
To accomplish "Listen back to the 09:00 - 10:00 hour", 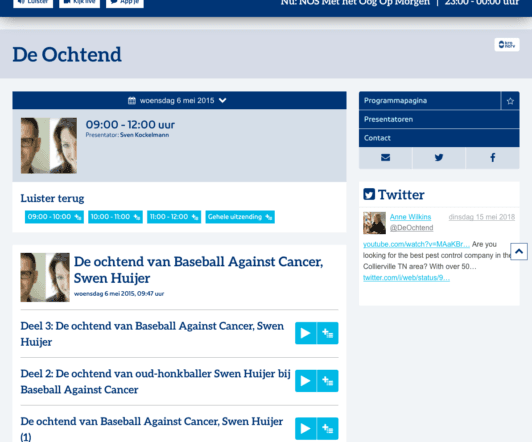I will 54,217.
